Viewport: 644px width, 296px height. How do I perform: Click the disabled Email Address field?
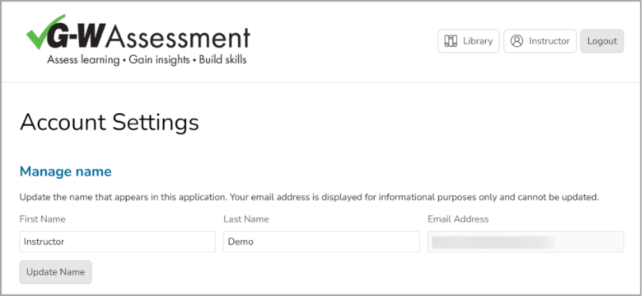tap(525, 242)
